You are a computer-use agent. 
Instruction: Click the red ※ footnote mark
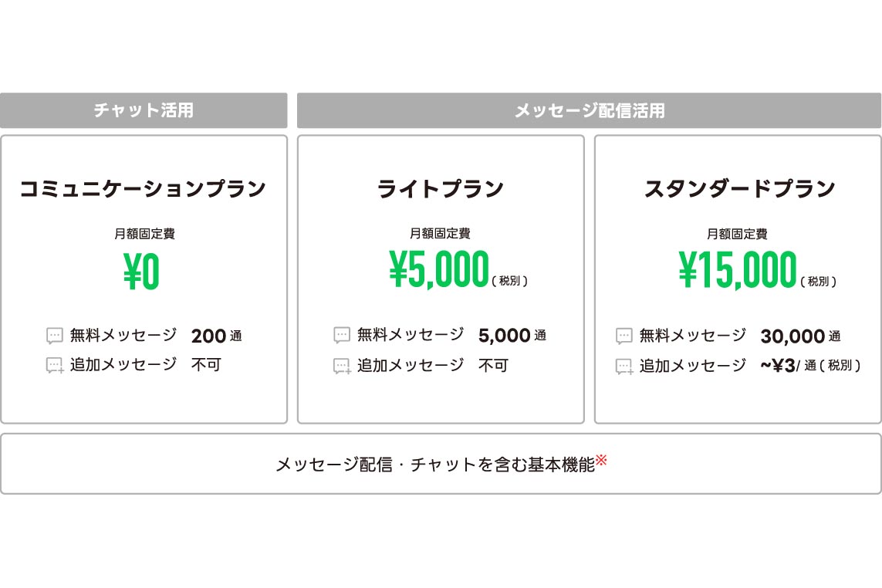click(602, 461)
